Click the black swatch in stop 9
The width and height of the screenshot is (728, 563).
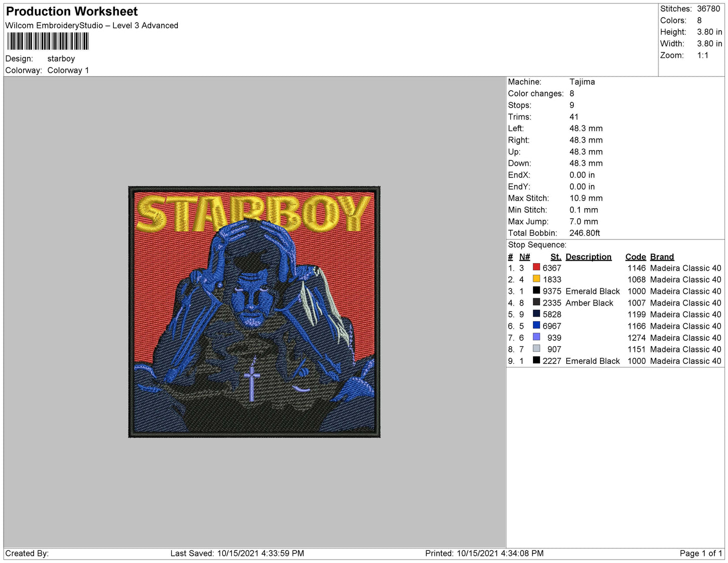pyautogui.click(x=537, y=360)
